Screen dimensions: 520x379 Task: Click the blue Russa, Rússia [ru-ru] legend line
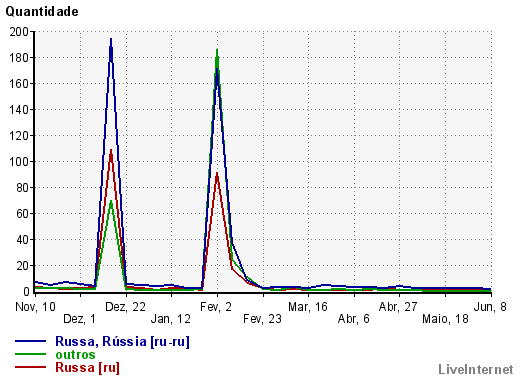tap(30, 341)
